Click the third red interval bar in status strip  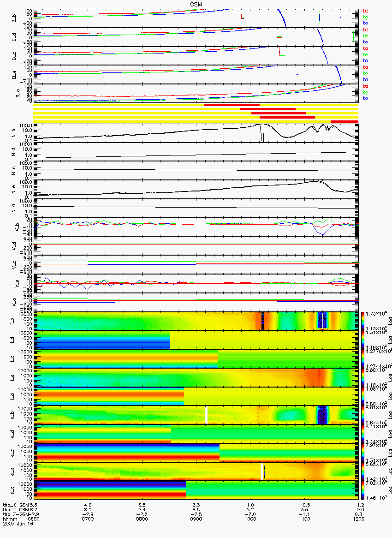279,113
